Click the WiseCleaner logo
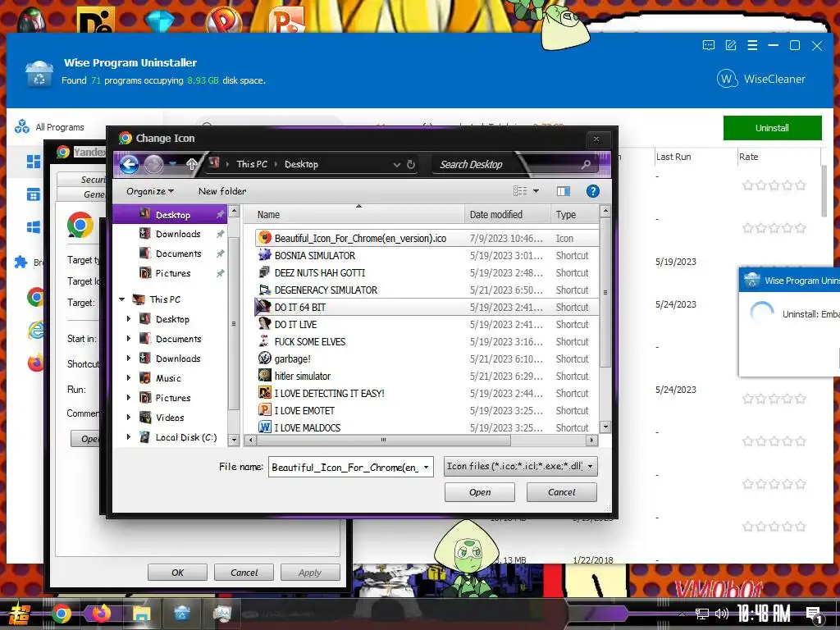 click(x=760, y=80)
